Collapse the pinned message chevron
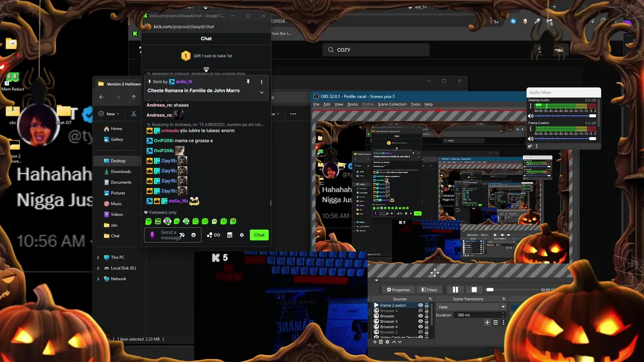 [261, 93]
